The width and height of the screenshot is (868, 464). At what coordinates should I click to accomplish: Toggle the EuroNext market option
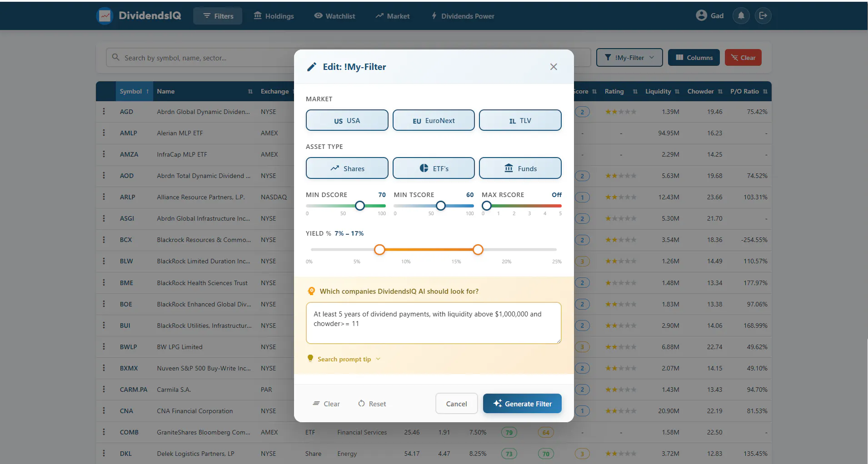(434, 120)
